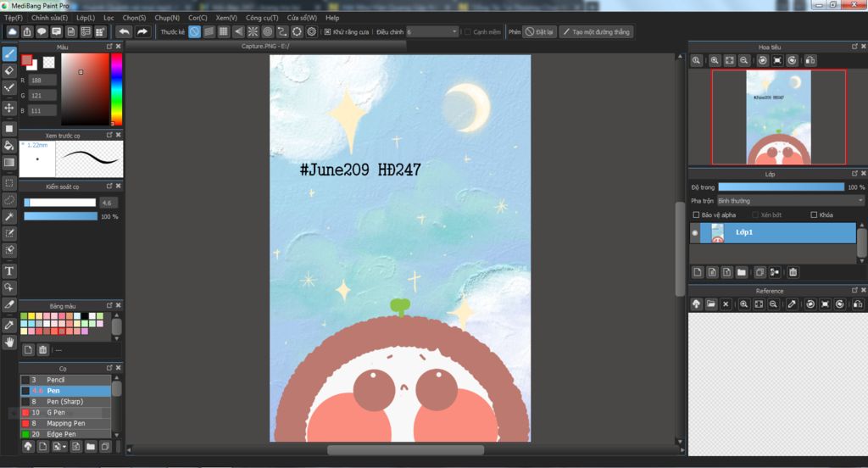
Task: Select the Brush tool in left toolbar
Action: (x=8, y=53)
